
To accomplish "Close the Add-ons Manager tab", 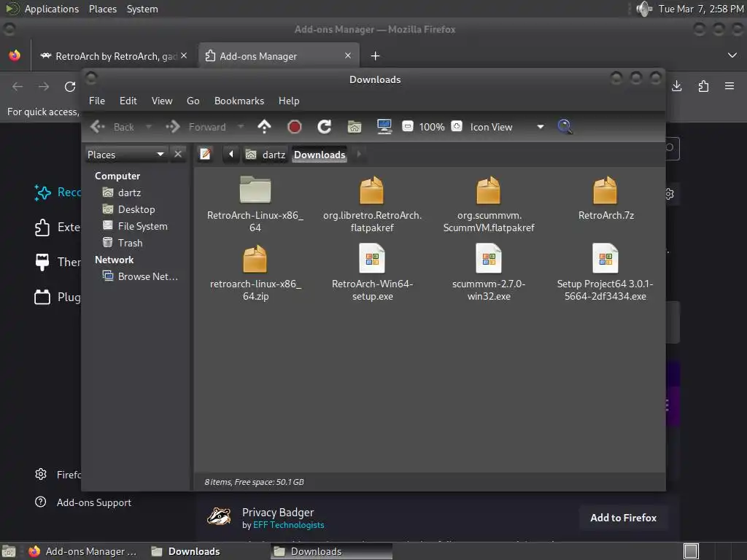I will coord(348,55).
